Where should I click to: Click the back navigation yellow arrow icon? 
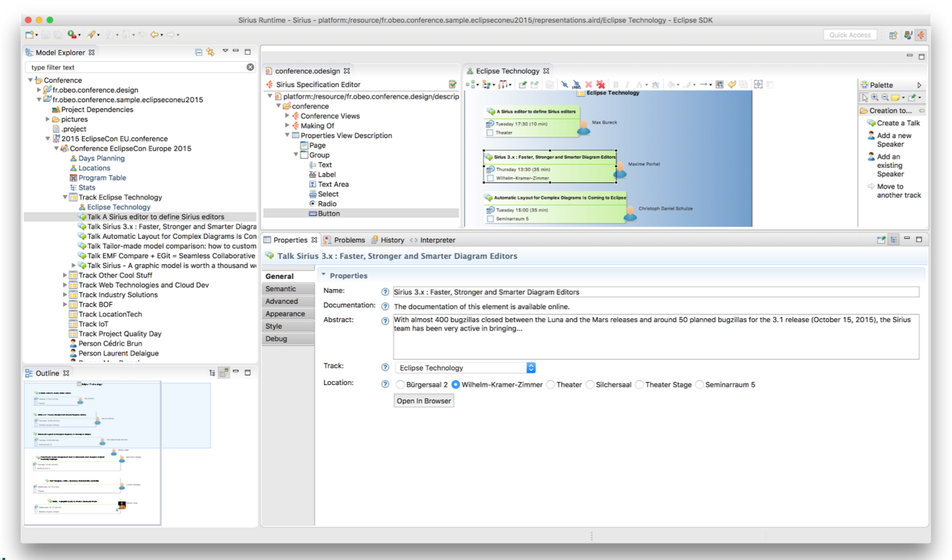coord(154,35)
